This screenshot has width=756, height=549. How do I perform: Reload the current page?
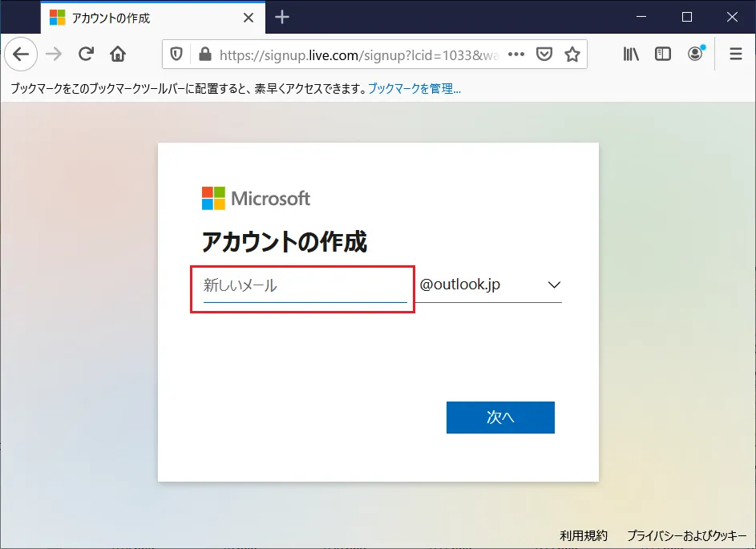pos(86,54)
